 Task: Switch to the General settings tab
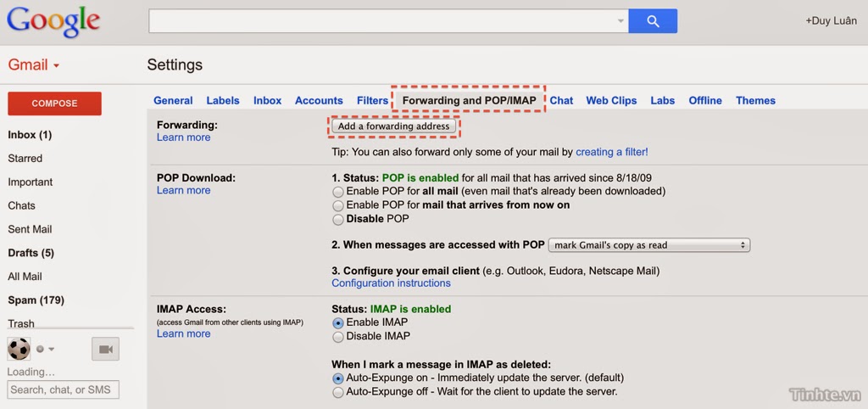[x=173, y=100]
